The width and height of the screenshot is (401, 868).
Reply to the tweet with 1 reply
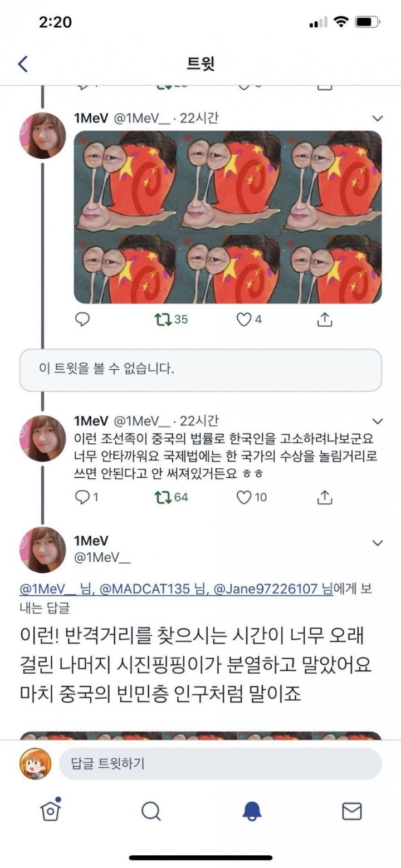(82, 497)
